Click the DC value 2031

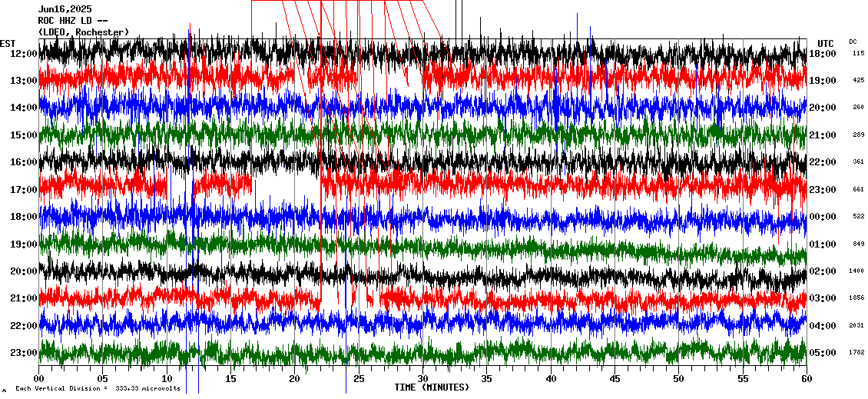coord(857,325)
